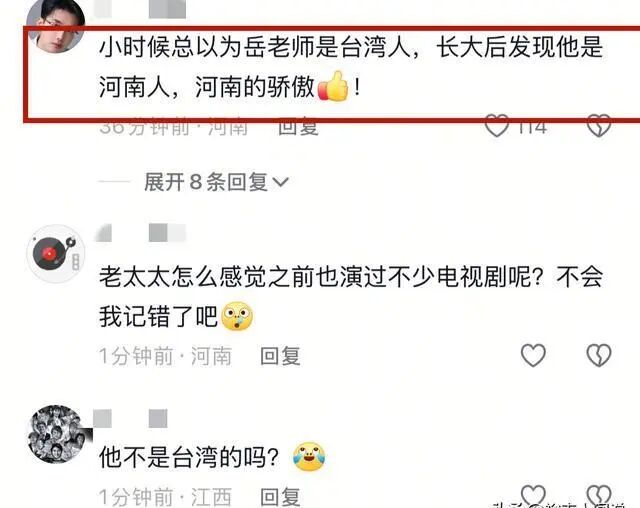The image size is (640, 508).
Task: Reply to the comment from 江西
Action: pos(280,497)
